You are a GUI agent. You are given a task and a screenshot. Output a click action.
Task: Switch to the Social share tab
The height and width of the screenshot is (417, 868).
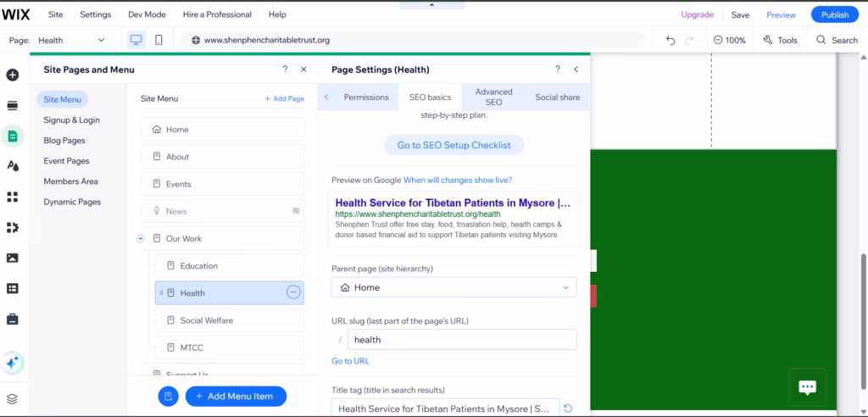pyautogui.click(x=558, y=97)
